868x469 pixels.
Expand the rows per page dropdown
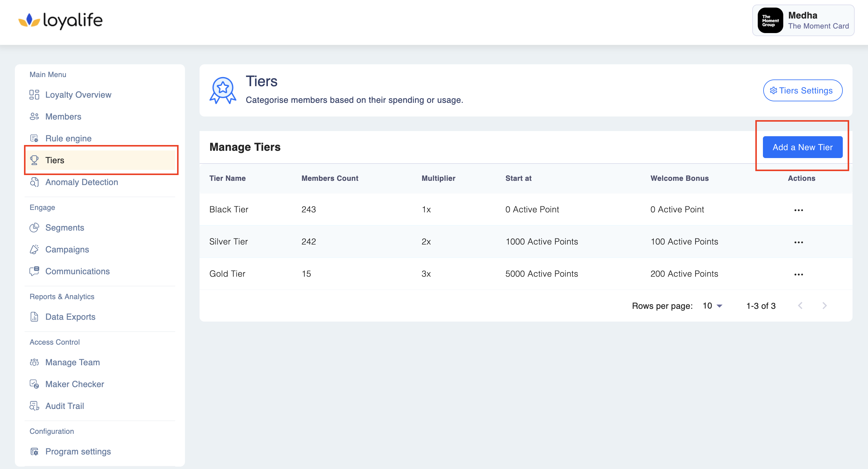pos(712,306)
